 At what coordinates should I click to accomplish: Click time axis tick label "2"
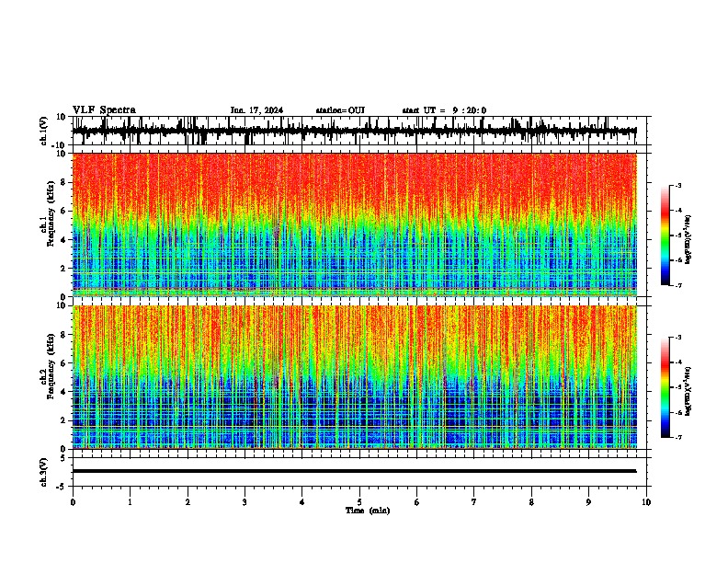[188, 502]
